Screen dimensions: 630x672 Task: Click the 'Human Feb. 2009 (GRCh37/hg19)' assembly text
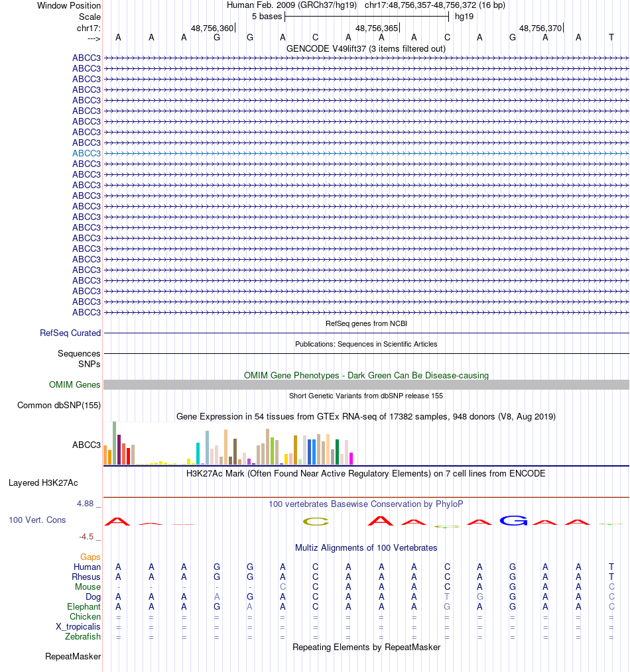point(292,5)
